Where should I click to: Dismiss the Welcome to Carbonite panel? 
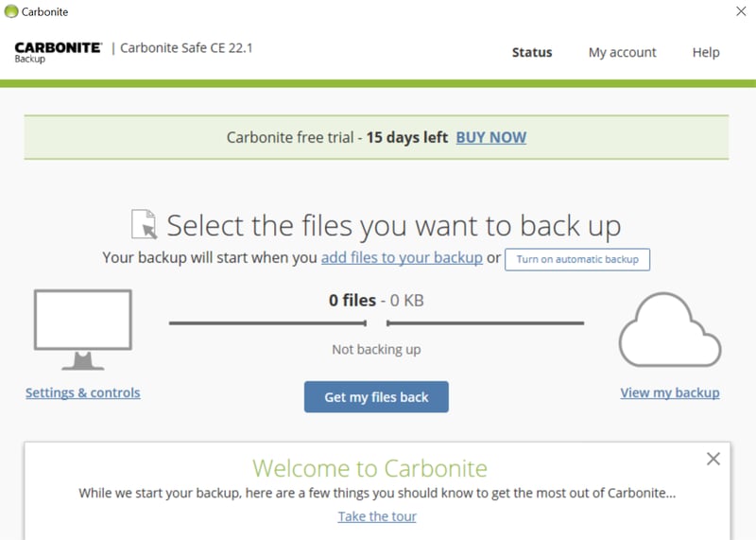point(713,459)
